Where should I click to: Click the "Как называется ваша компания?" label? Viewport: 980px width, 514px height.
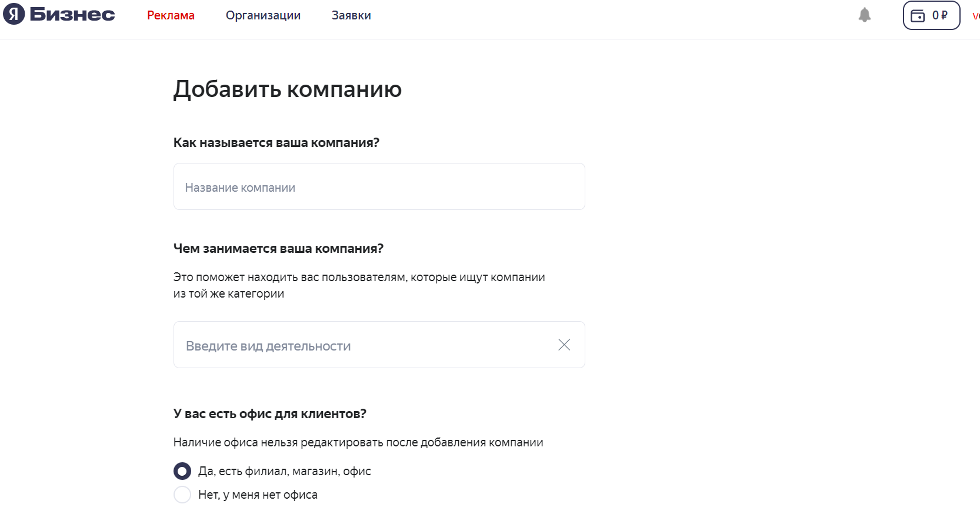[x=276, y=143]
